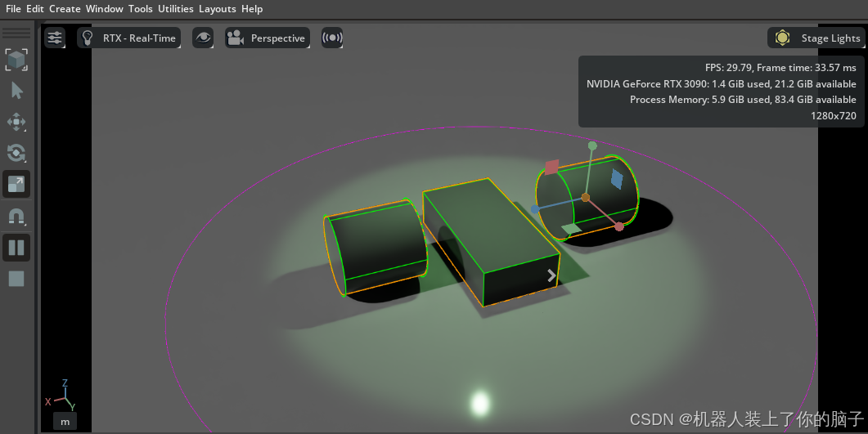This screenshot has height=434, width=868.
Task: Click the 1280x720 resolution readout
Action: [x=834, y=115]
